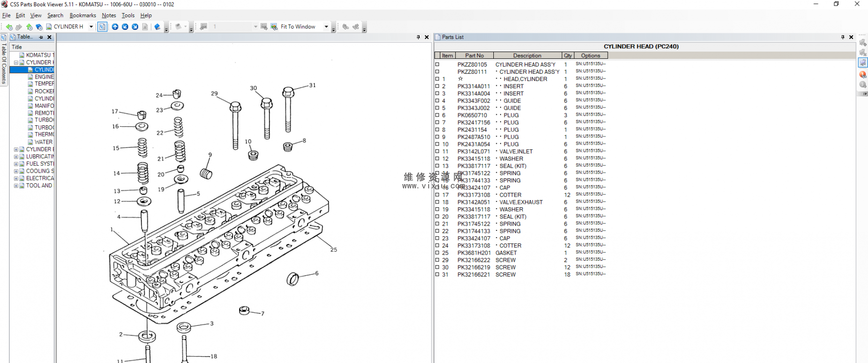
Task: Open the document title dropdown CYLINDER H
Action: [91, 27]
